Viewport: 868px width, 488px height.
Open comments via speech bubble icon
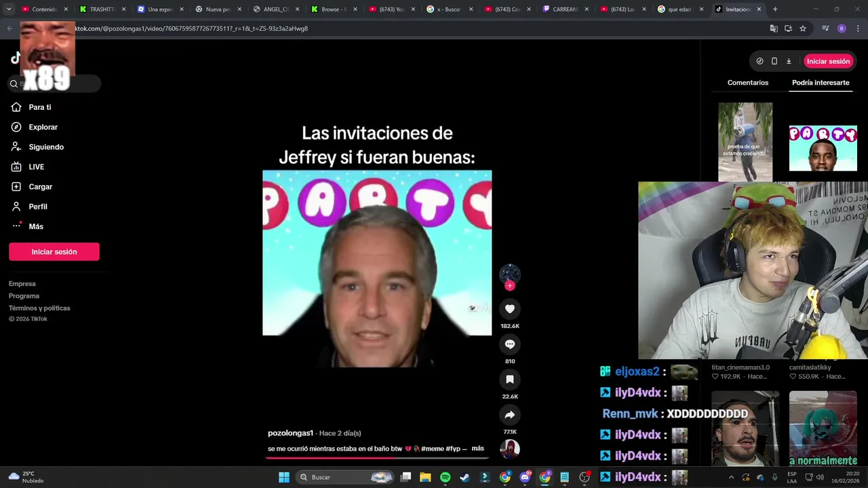[x=510, y=344]
